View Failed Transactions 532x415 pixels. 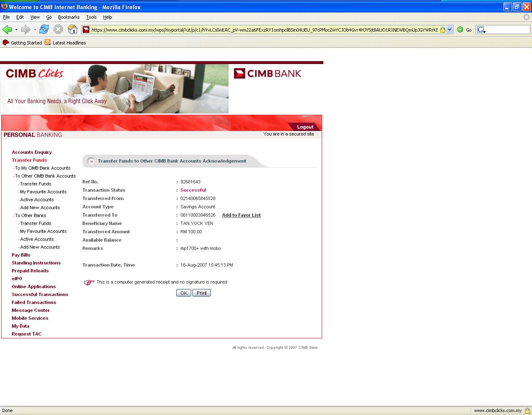tap(34, 302)
